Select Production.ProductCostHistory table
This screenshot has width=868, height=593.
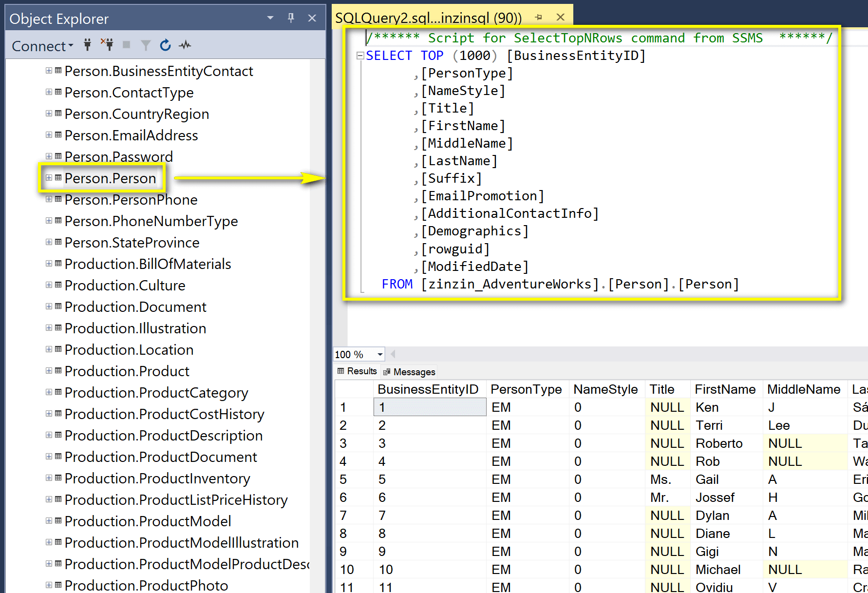165,414
